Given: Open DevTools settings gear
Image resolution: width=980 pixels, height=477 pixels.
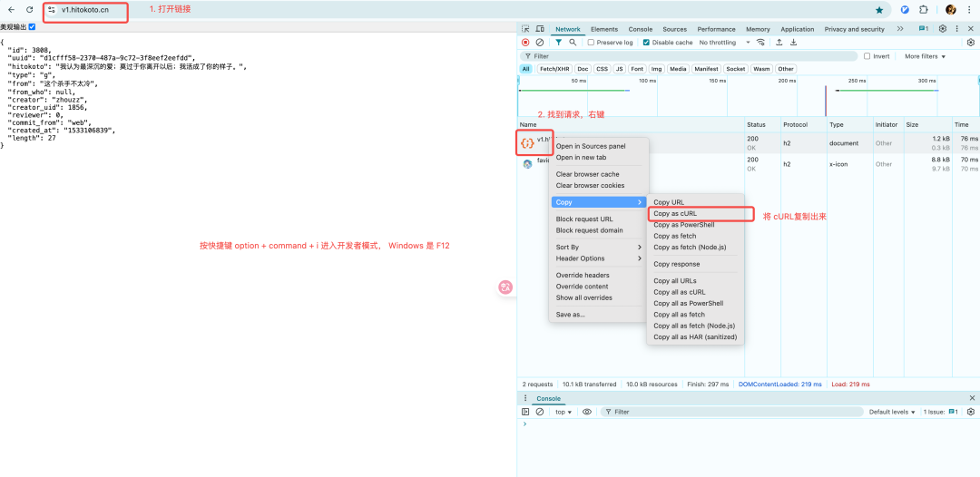Looking at the screenshot, I should [x=943, y=29].
